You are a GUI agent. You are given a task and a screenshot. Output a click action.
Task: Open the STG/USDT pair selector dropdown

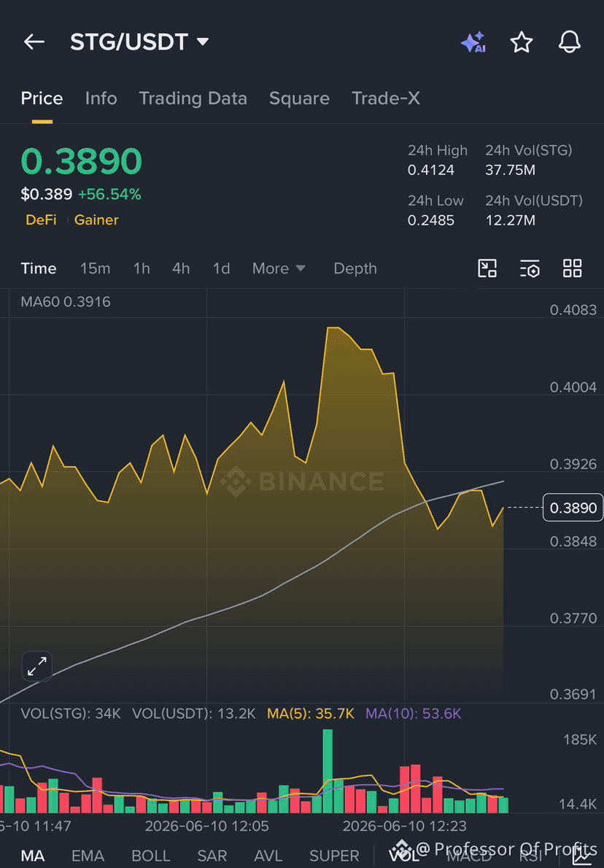click(x=139, y=42)
